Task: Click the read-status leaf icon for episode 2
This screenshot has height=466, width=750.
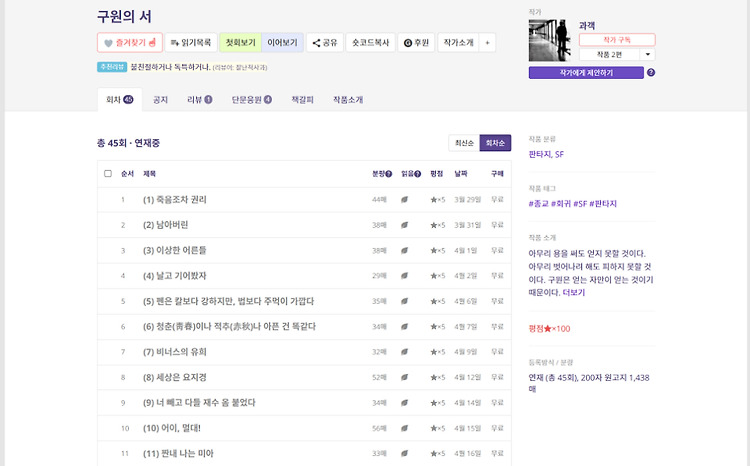Action: (405, 225)
